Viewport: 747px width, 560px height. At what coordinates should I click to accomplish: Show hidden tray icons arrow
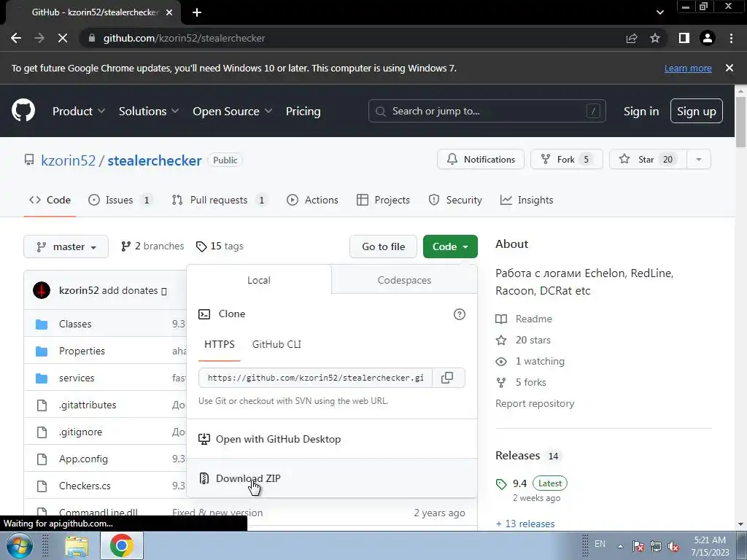[620, 546]
